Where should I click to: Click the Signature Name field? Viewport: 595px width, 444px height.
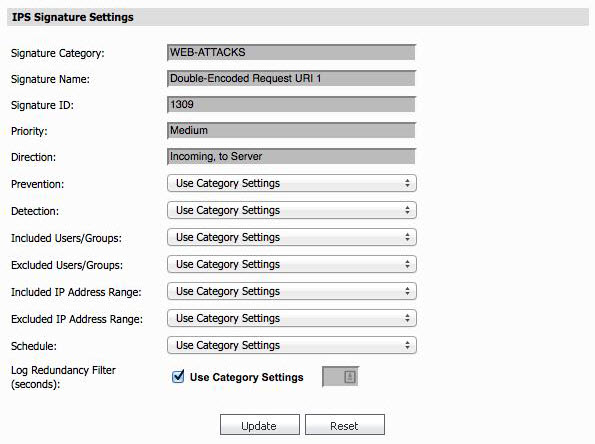(291, 79)
